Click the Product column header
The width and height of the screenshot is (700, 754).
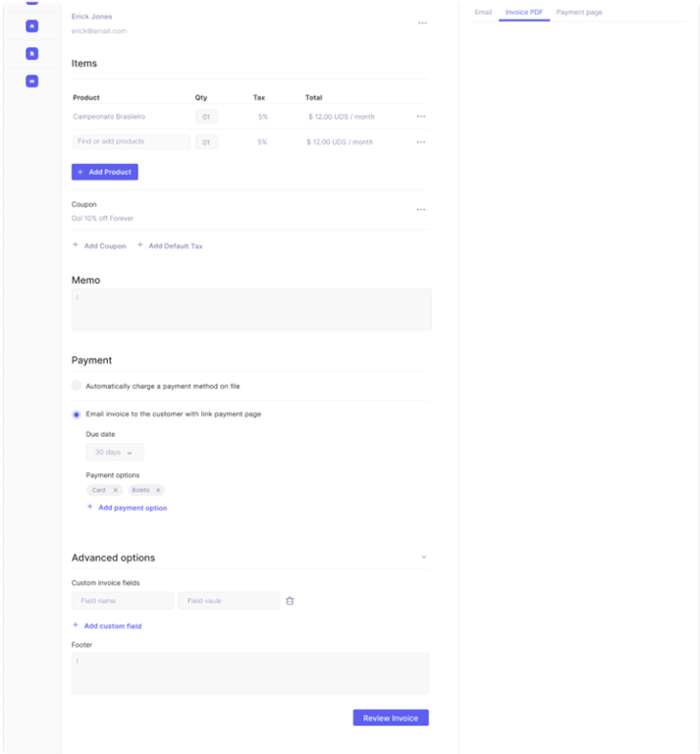(86, 97)
